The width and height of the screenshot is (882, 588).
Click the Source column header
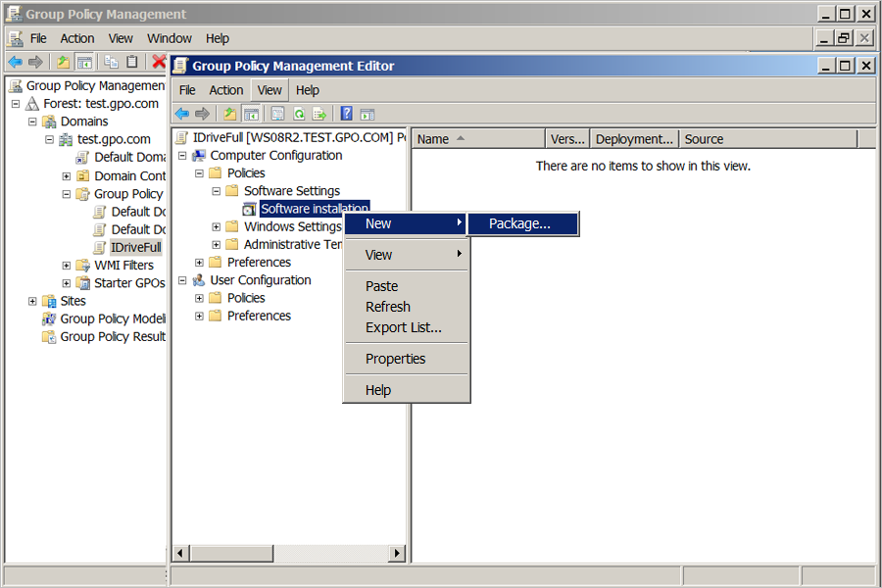768,139
